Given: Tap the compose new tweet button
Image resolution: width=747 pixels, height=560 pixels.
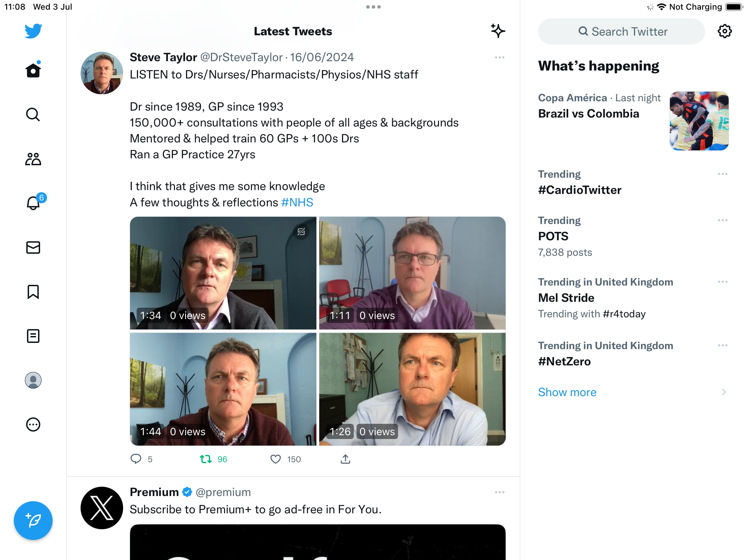Looking at the screenshot, I should click(x=33, y=520).
